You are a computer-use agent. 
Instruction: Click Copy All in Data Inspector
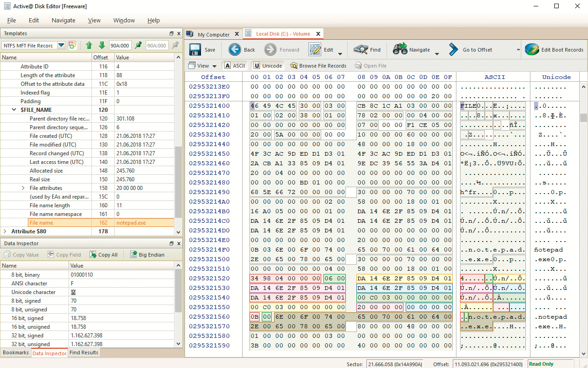103,255
